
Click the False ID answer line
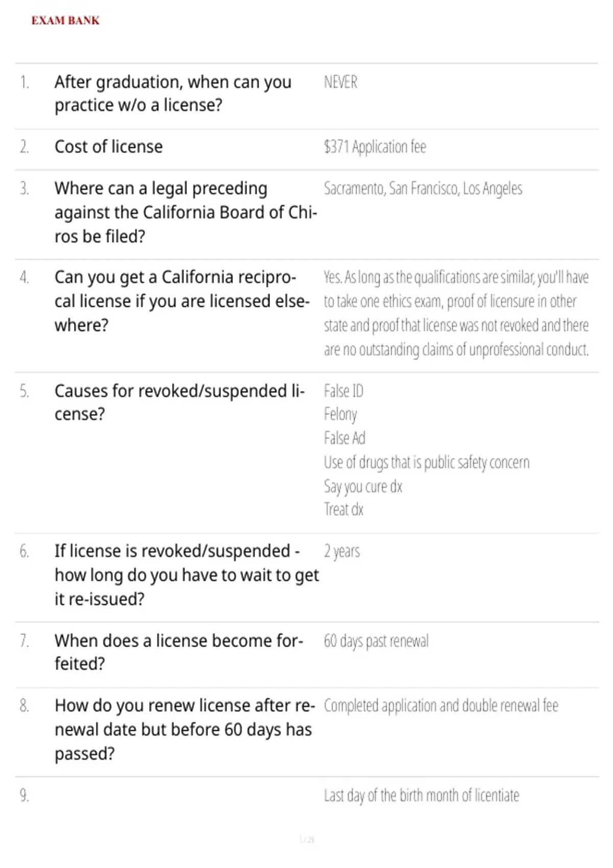344,391
